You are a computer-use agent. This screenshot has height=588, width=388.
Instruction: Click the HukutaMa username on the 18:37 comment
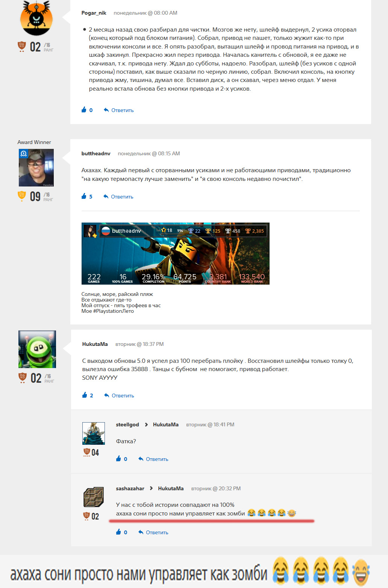pyautogui.click(x=95, y=344)
